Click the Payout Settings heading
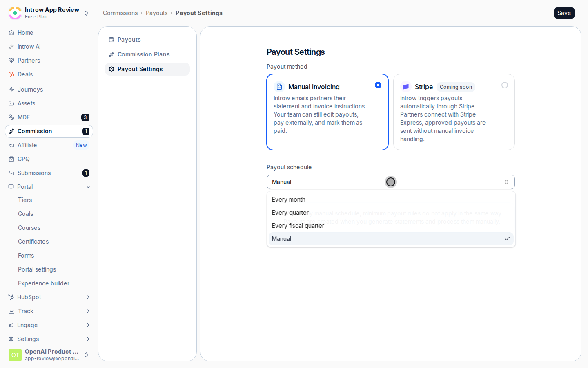588x368 pixels. [296, 52]
